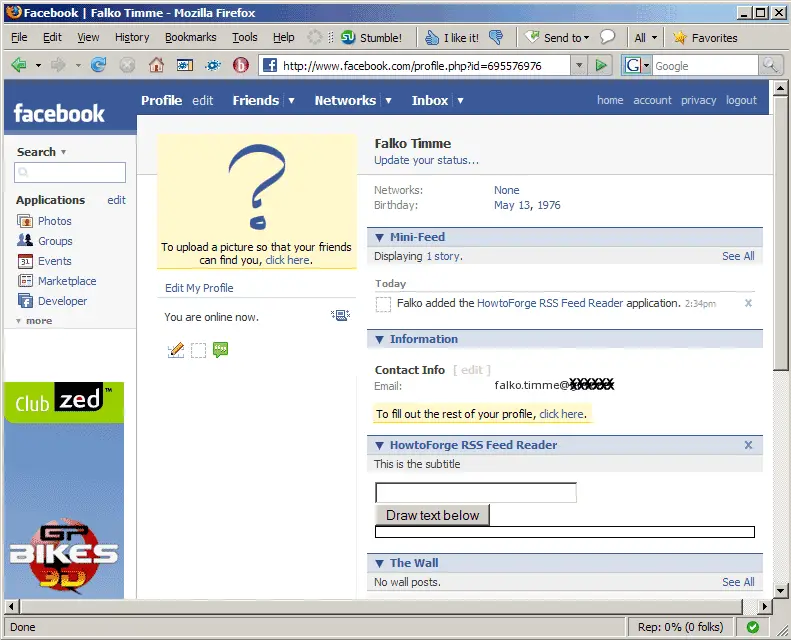791x640 pixels.
Task: Open the Friends dropdown arrow
Action: [x=291, y=100]
